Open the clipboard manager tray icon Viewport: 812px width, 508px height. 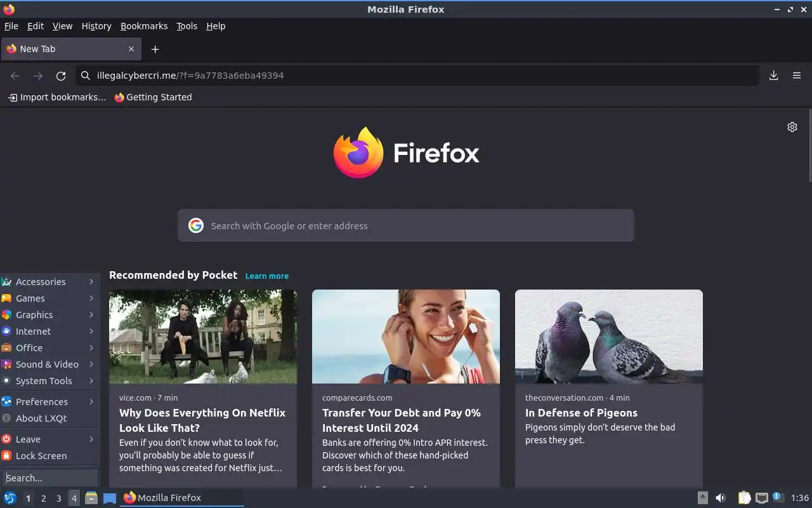[x=745, y=498]
